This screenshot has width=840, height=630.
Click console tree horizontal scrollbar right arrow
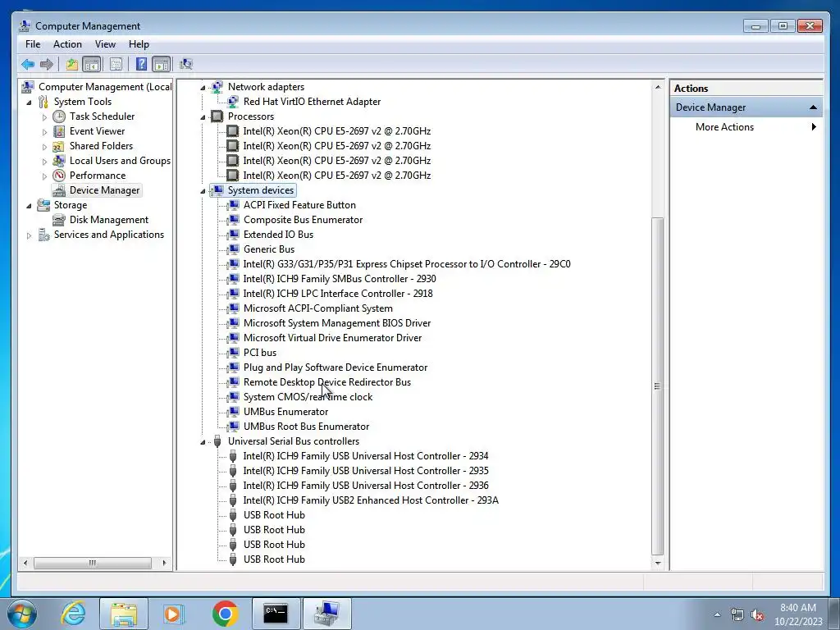164,563
